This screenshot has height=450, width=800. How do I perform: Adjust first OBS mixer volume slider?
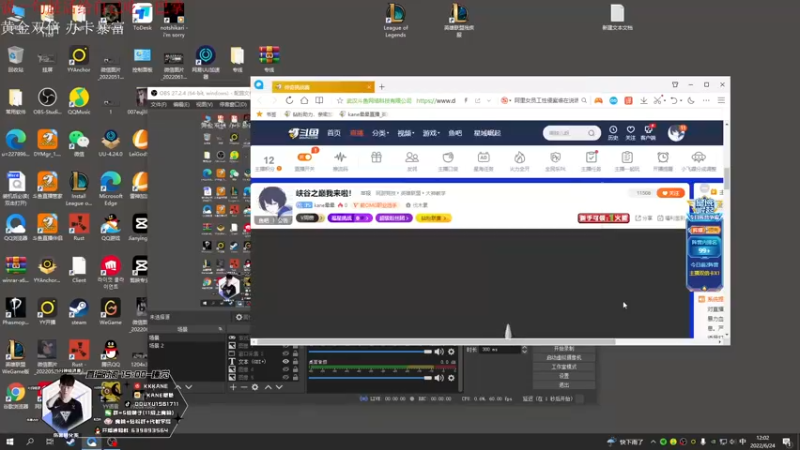tap(370, 352)
